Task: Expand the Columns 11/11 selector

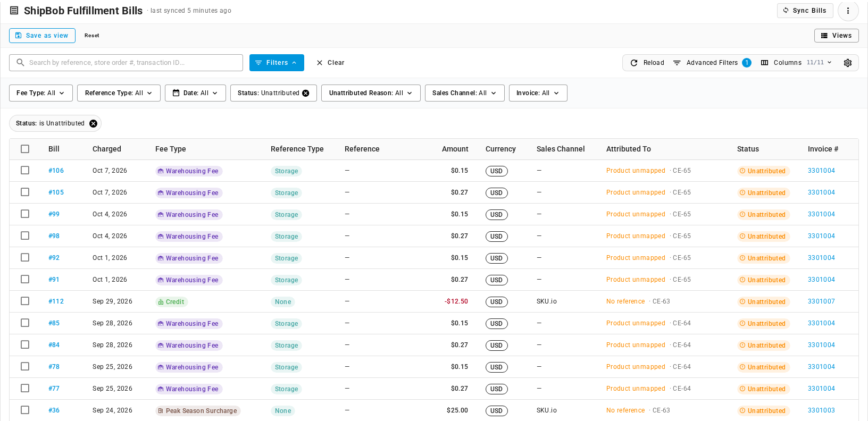Action: coord(796,63)
